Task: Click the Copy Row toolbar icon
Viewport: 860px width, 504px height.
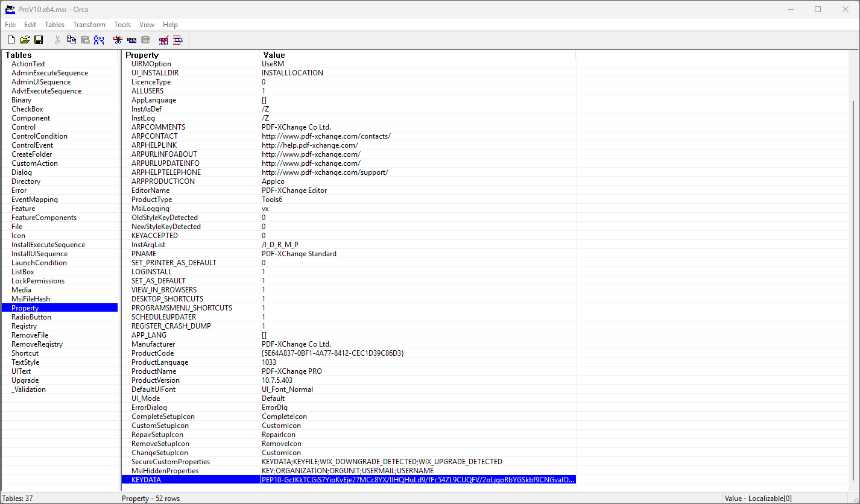Action: click(131, 40)
